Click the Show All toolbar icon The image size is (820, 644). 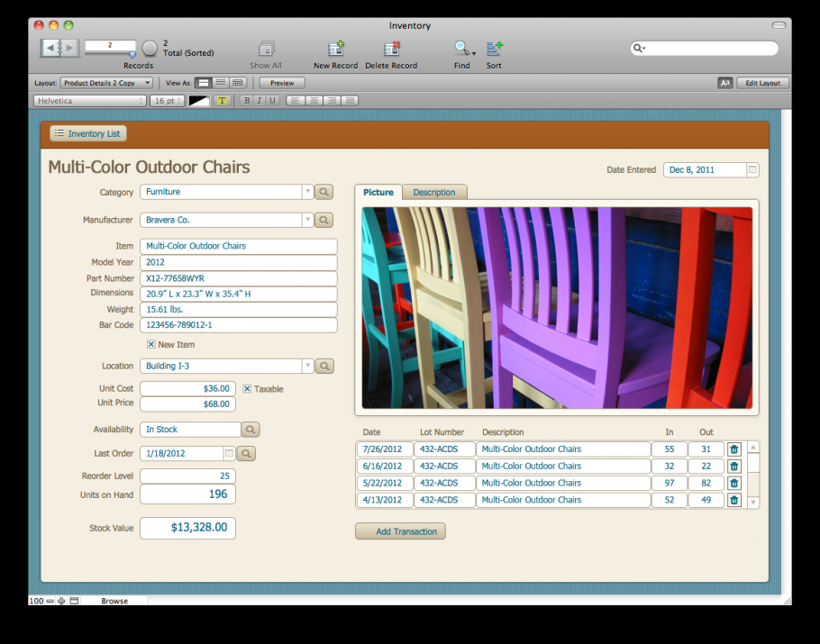266,49
